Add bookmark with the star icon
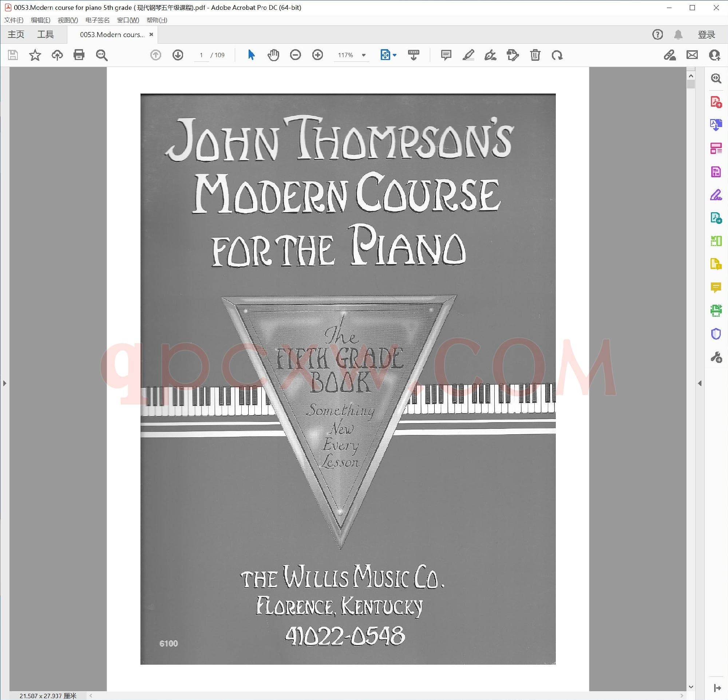 [35, 55]
